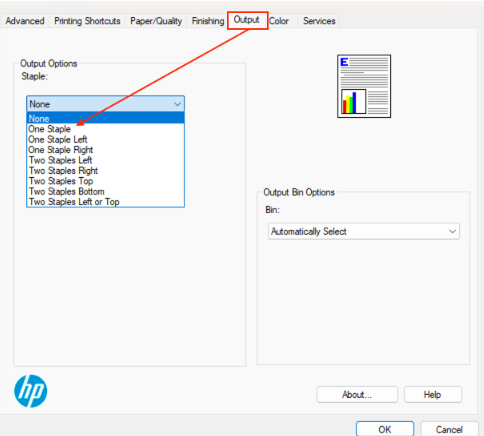Click the About... button
The width and height of the screenshot is (484, 436).
tap(357, 395)
